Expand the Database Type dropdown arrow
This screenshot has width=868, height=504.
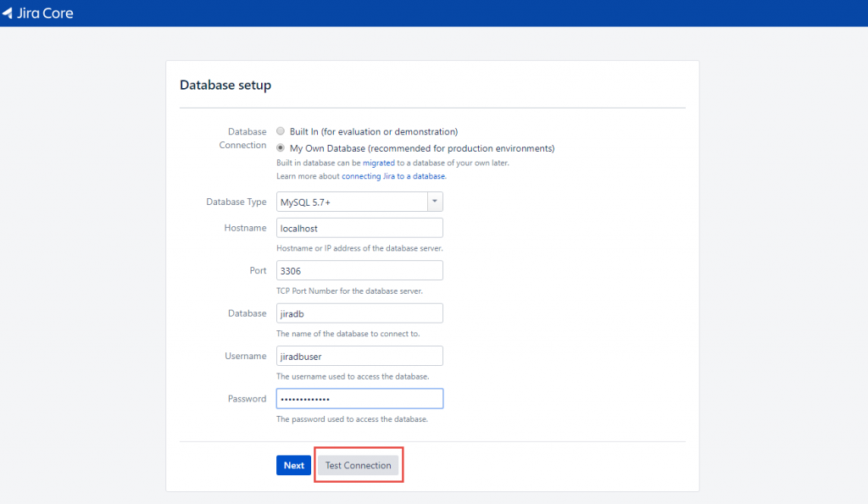(435, 202)
